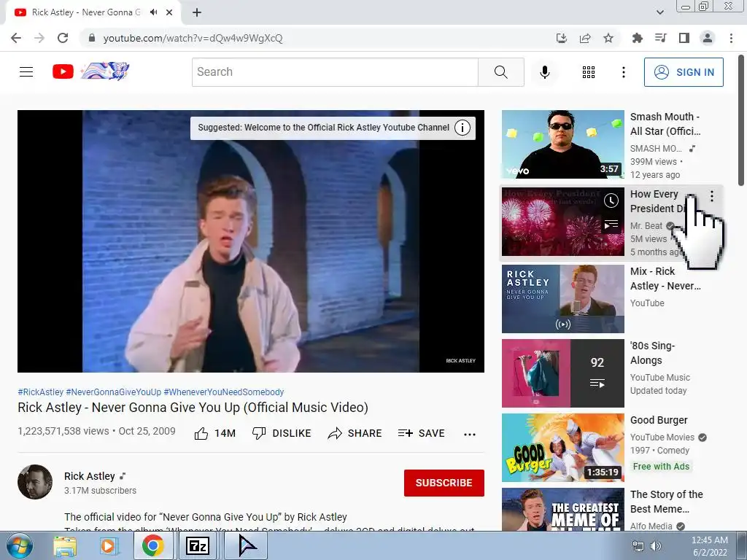Add How Every President video to queue
This screenshot has height=560, width=747.
611,225
